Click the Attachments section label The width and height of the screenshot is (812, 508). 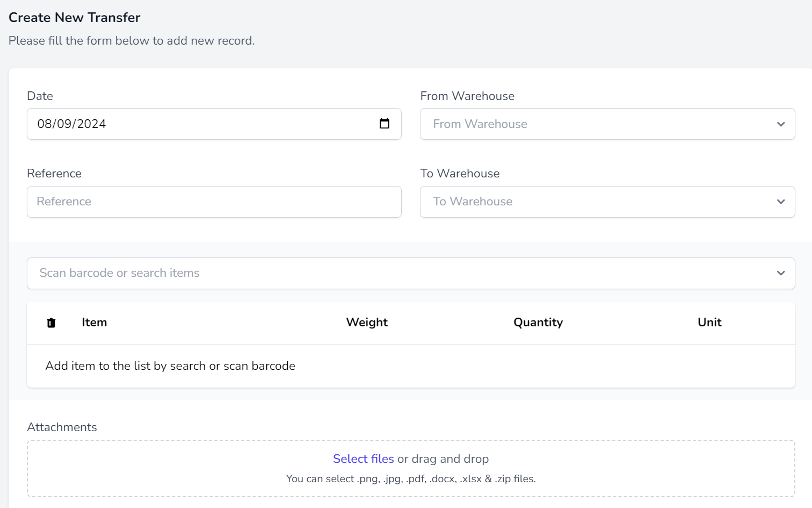(x=62, y=427)
